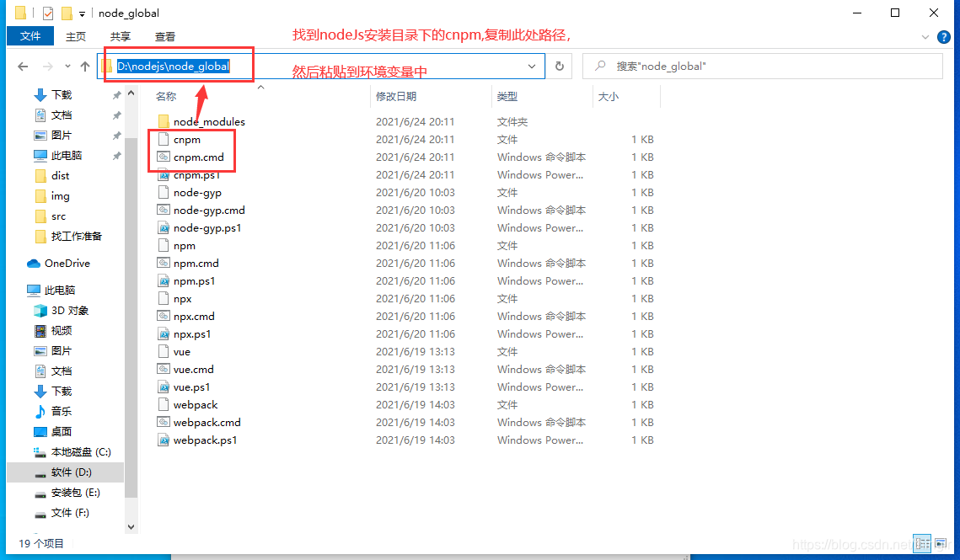Switch to the 查看 ribbon tab
Screen dimensions: 960x560
[164, 37]
